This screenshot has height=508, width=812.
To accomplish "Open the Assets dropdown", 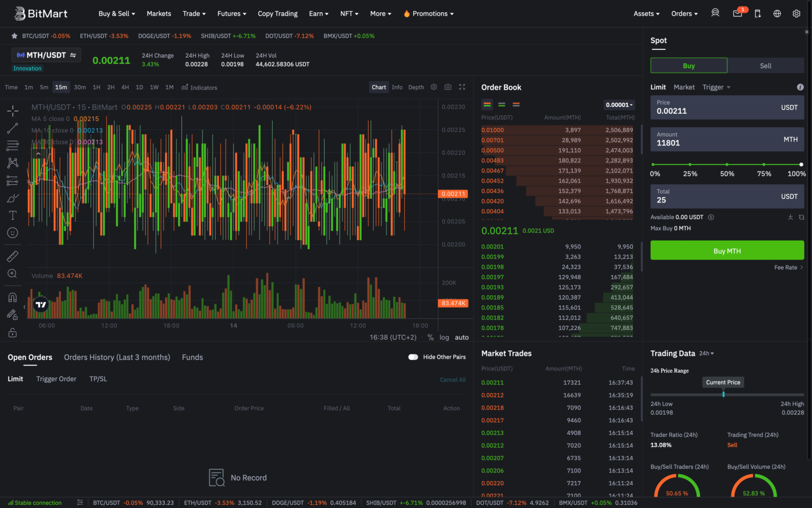I will tap(647, 14).
